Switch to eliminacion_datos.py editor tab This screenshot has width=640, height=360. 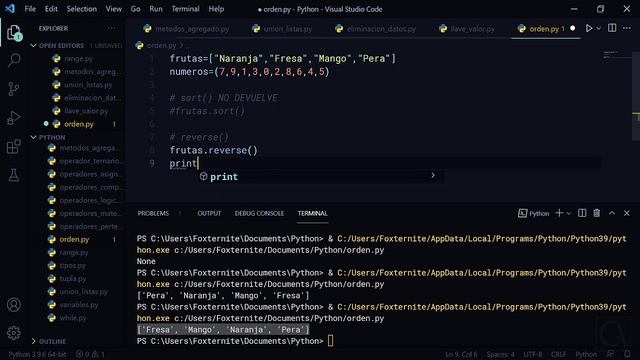pos(376,29)
